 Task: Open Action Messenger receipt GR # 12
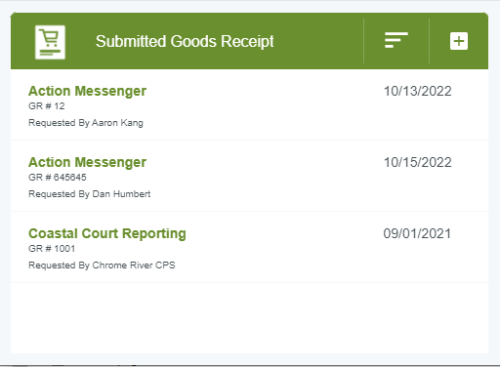(x=87, y=91)
